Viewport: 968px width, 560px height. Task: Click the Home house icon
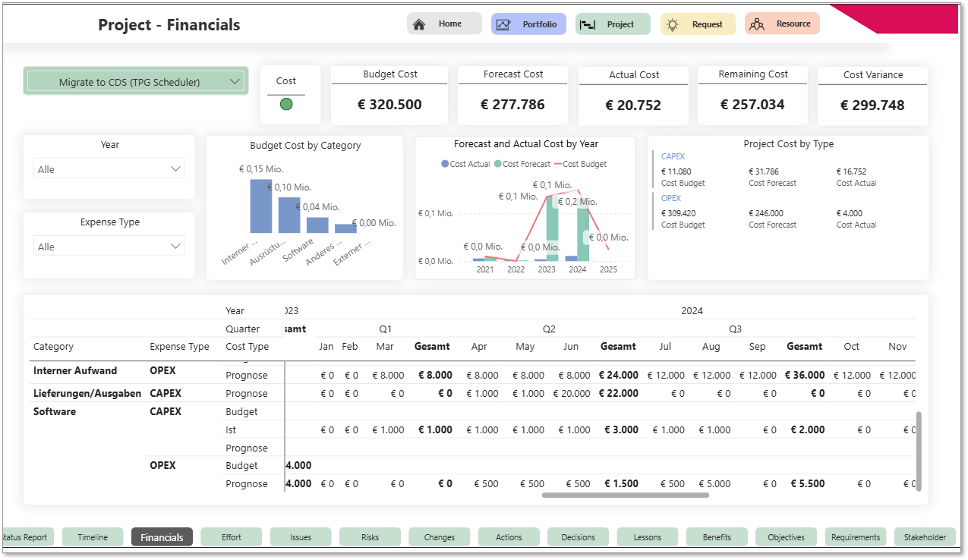pyautogui.click(x=419, y=24)
